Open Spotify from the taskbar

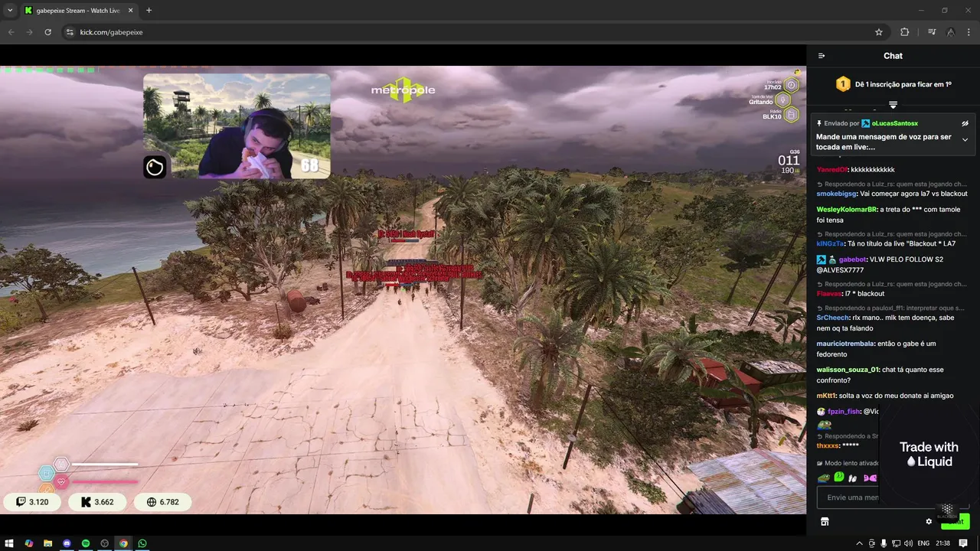[x=85, y=543]
